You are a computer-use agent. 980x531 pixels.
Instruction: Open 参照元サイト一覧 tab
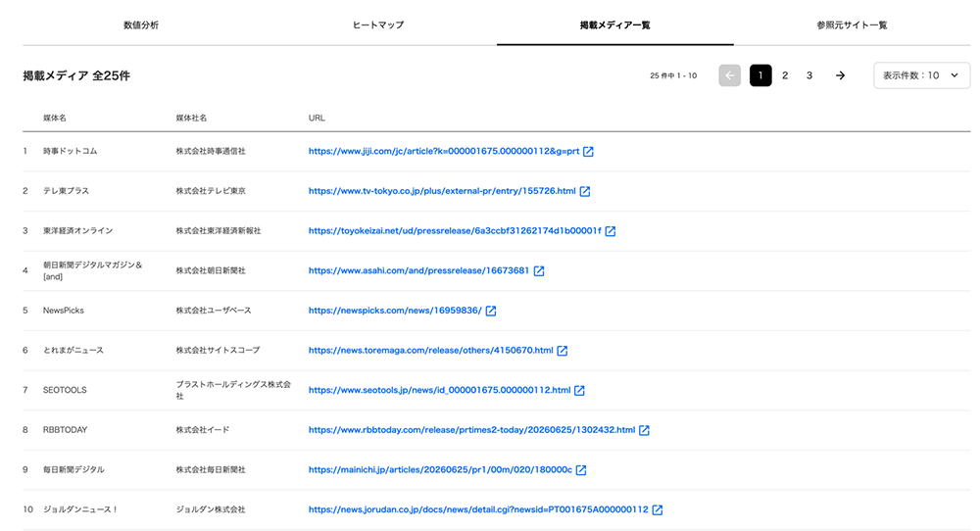pos(852,25)
